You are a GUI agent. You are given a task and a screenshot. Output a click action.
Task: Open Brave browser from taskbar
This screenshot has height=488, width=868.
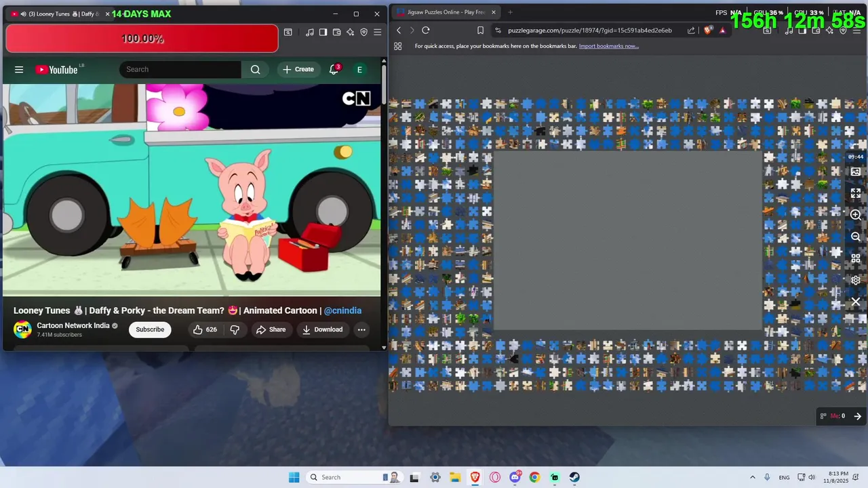(475, 477)
